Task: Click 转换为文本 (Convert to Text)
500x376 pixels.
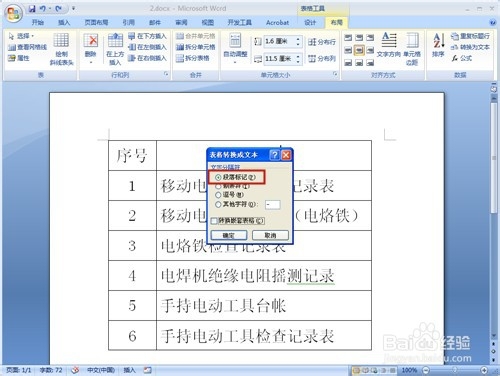Action: click(x=470, y=47)
